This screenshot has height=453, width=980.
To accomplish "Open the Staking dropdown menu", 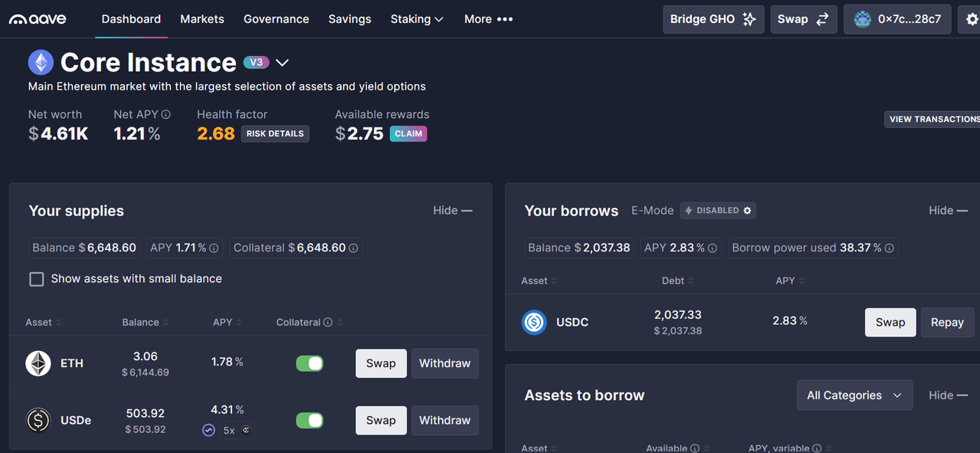I will pyautogui.click(x=417, y=19).
